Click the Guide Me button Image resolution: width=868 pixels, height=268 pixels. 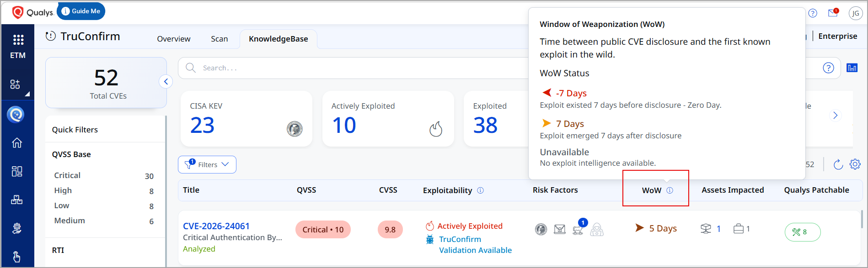click(81, 11)
